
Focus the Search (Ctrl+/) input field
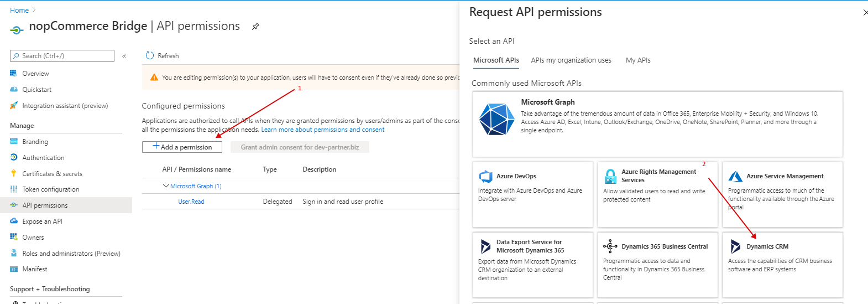[62, 56]
